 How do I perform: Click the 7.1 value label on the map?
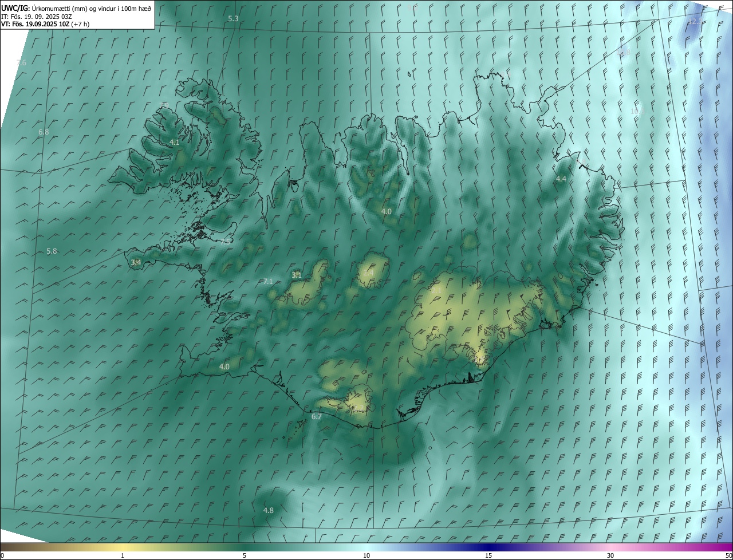268,281
